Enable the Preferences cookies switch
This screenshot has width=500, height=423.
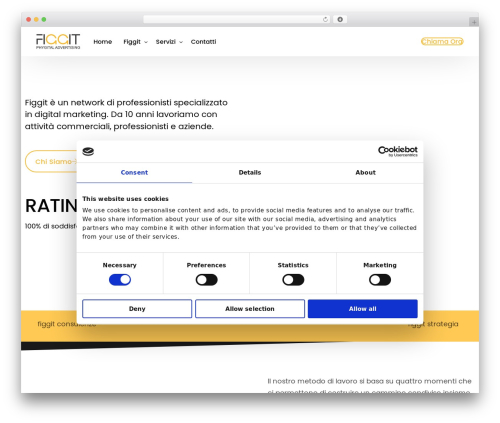pos(206,280)
